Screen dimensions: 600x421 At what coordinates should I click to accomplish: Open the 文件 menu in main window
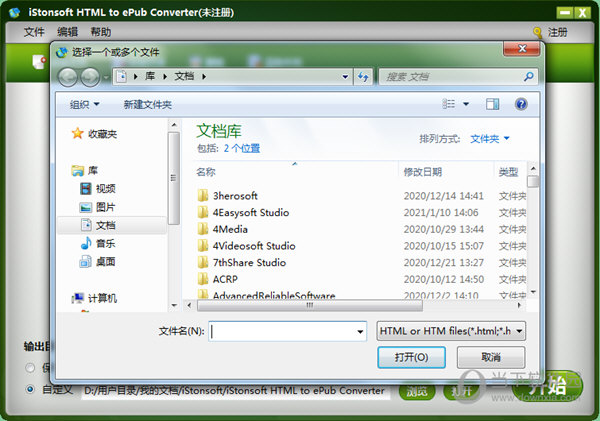(34, 32)
